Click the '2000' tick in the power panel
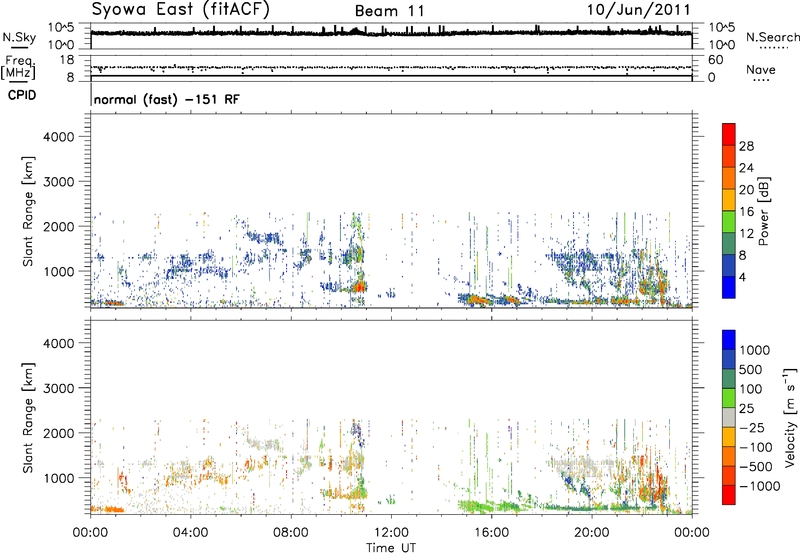Screen dimensions: 800x554 point(59,226)
